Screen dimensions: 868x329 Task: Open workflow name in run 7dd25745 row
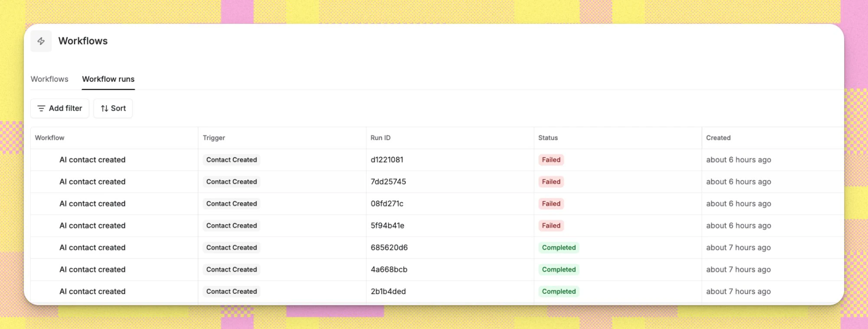[92, 182]
